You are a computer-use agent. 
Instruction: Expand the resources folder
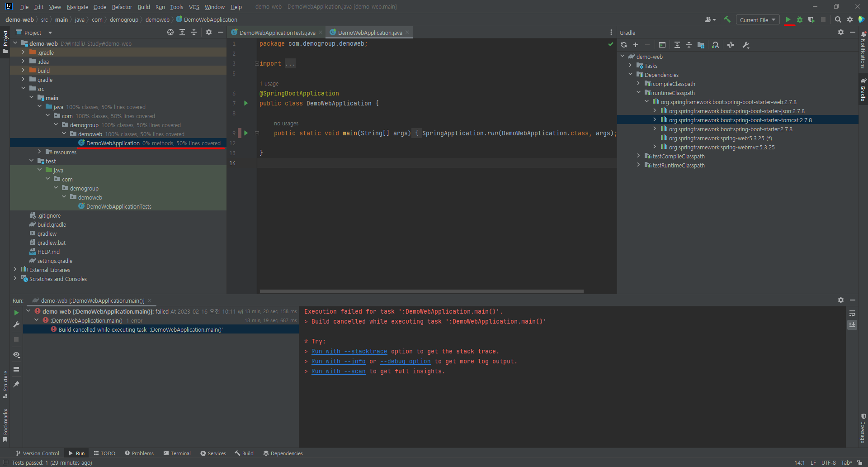(39, 152)
